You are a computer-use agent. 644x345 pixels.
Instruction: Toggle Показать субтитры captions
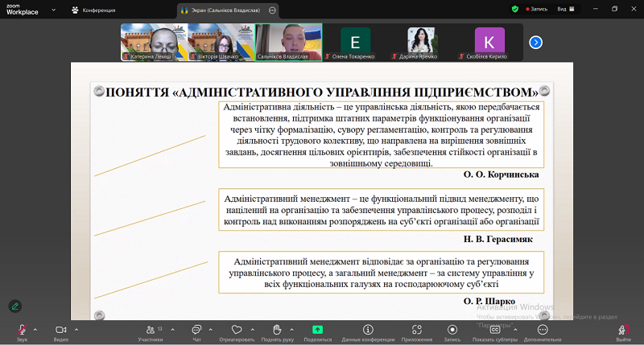click(494, 333)
